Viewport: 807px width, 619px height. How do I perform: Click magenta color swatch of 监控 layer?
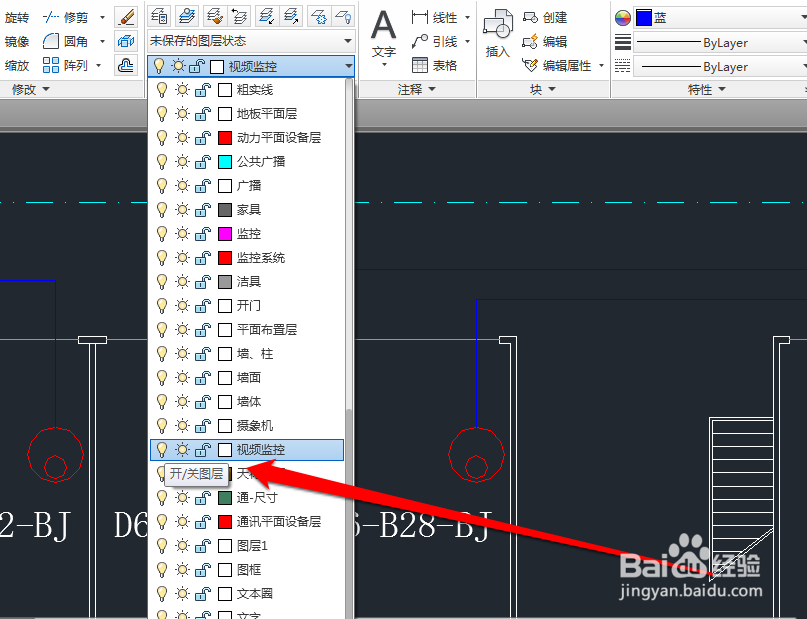pos(225,234)
